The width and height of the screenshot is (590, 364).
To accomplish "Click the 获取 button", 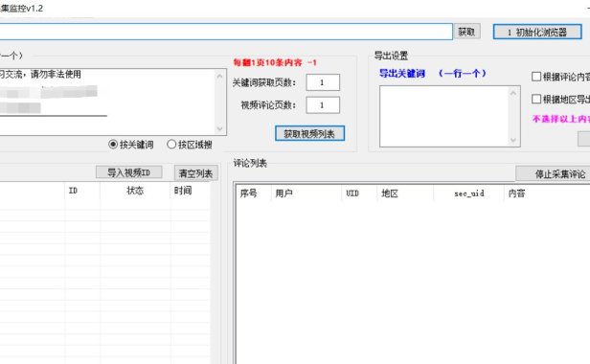I will tap(466, 32).
